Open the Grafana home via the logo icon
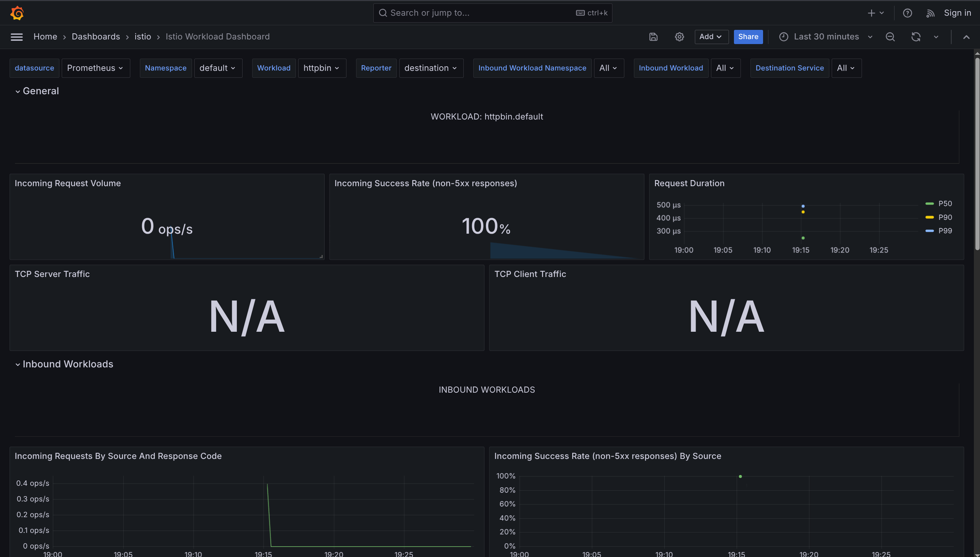 tap(17, 13)
